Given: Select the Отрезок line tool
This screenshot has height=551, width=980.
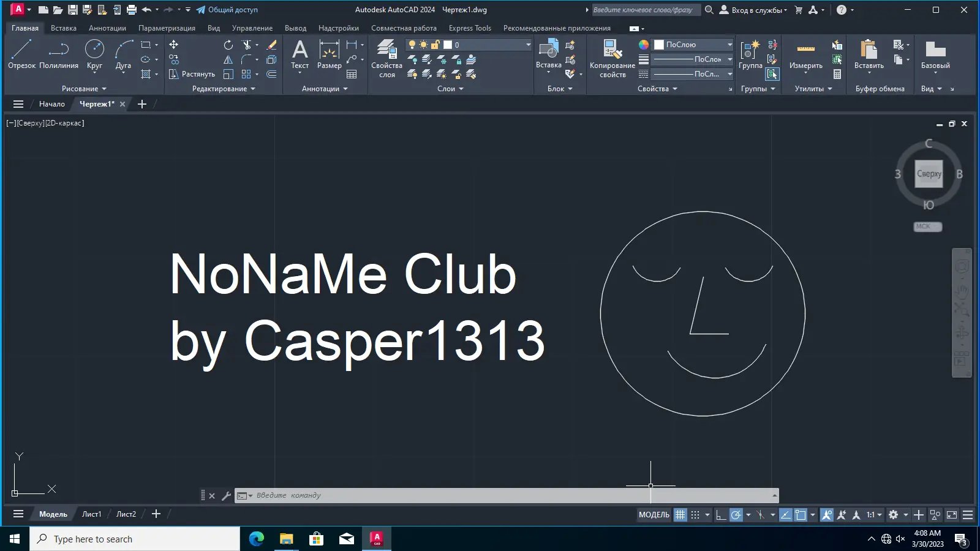Looking at the screenshot, I should pos(21,54).
